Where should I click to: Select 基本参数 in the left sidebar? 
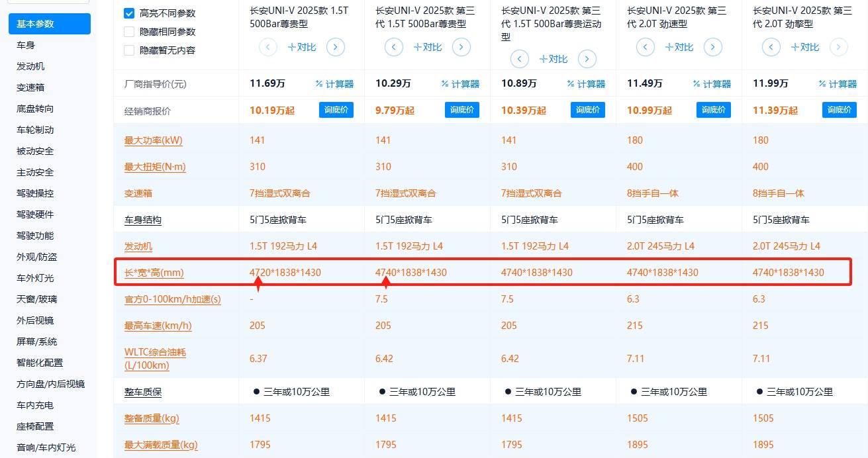(50, 24)
